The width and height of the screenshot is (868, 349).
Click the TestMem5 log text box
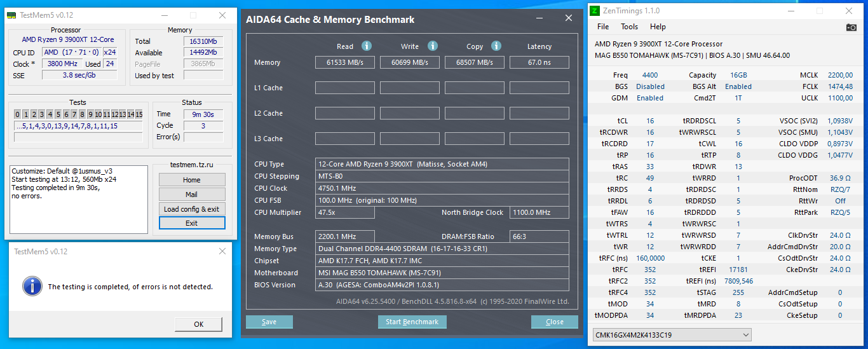pyautogui.click(x=79, y=199)
